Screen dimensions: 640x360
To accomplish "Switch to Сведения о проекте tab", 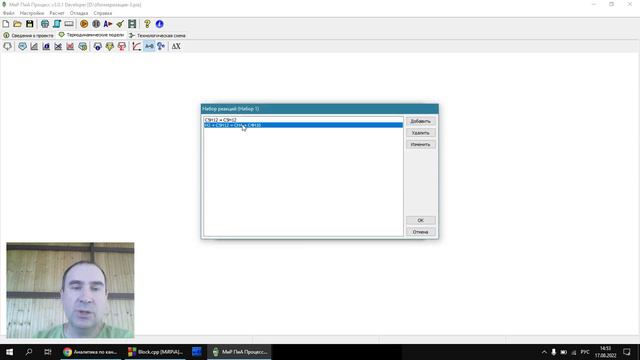I will tap(29, 36).
